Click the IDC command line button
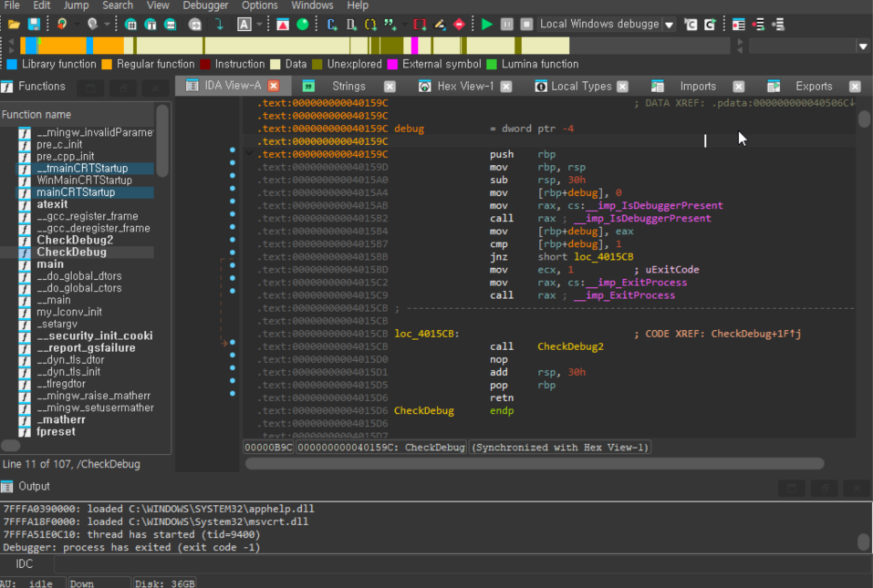873x588 pixels. 25,564
